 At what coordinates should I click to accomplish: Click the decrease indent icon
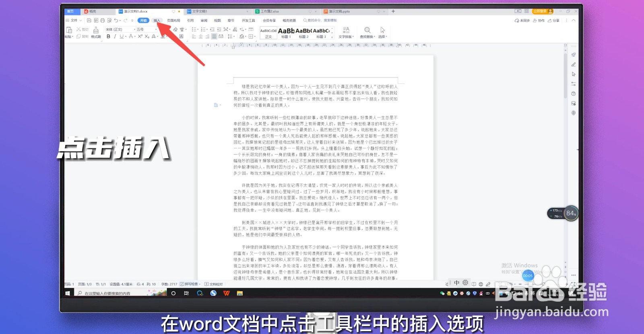(x=213, y=29)
